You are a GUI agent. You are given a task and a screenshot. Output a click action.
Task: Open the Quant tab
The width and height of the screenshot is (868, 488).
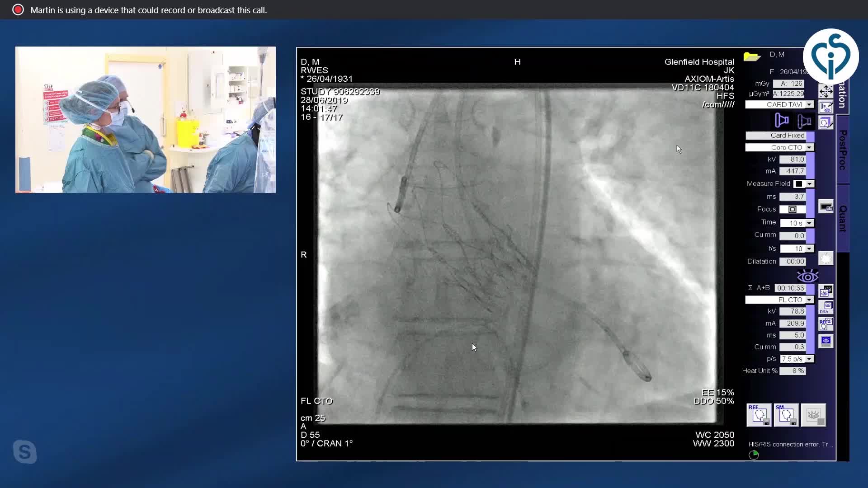[x=842, y=218]
